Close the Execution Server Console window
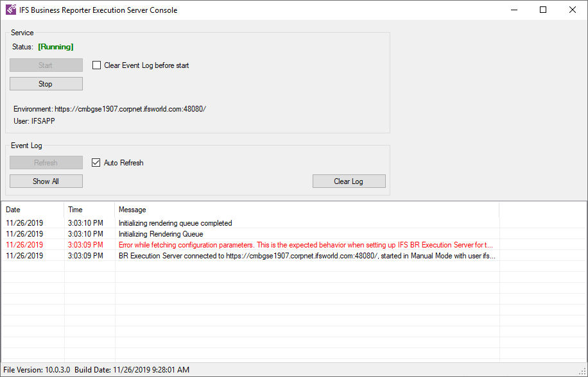Viewport: 588px width, 377px height. (572, 10)
